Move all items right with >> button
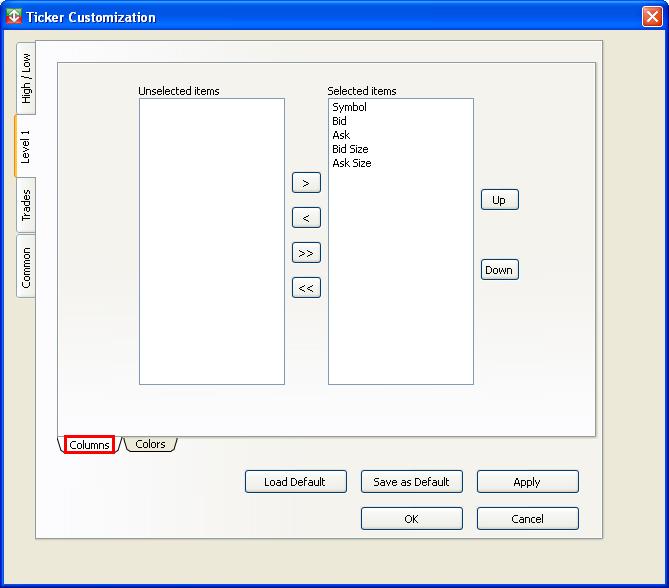Screen dimensions: 669x588 click(x=306, y=253)
